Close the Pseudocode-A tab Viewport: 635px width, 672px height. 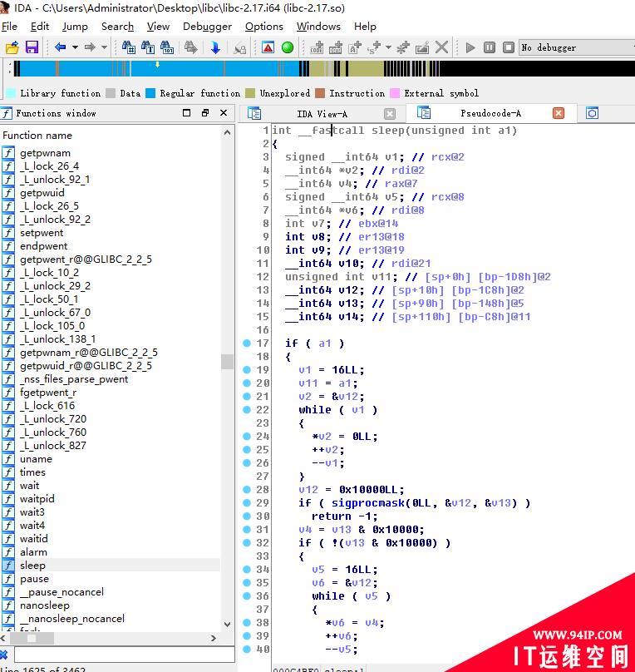click(x=559, y=113)
